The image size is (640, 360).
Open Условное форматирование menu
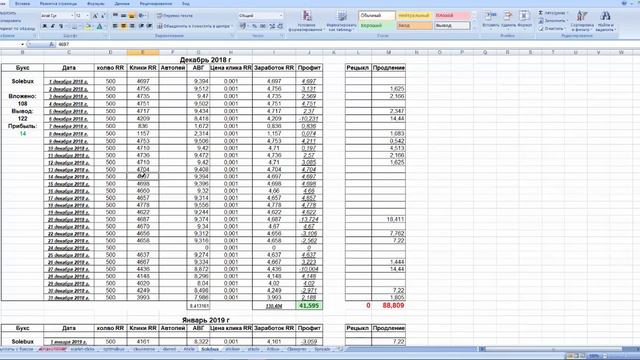307,21
